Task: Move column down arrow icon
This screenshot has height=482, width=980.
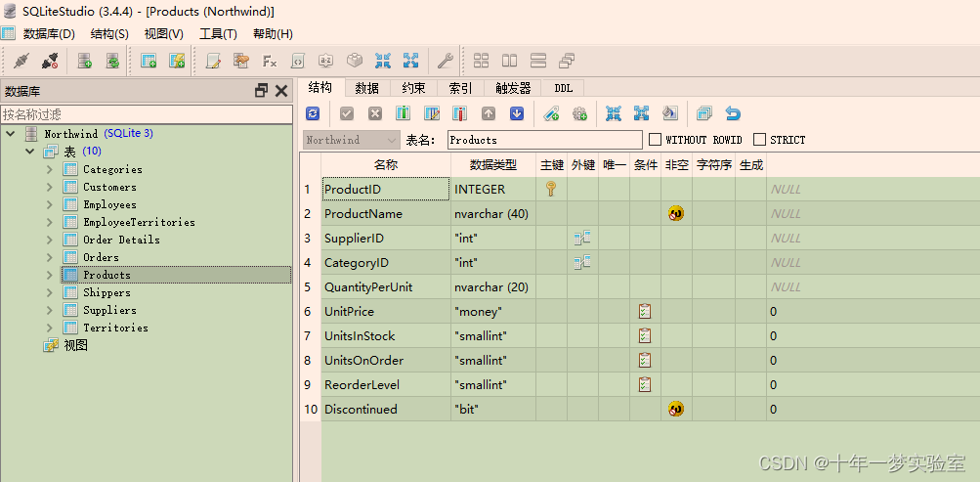Action: pos(516,113)
